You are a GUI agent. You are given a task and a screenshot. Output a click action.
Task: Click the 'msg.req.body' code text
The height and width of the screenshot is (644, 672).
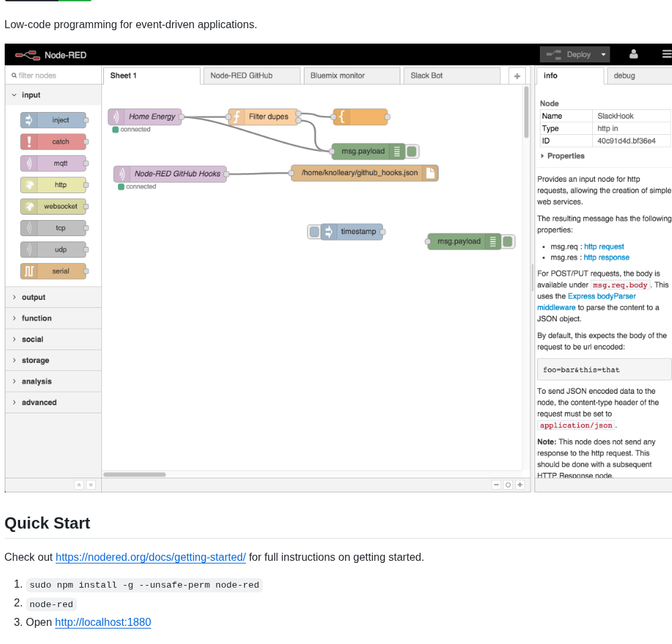point(620,285)
